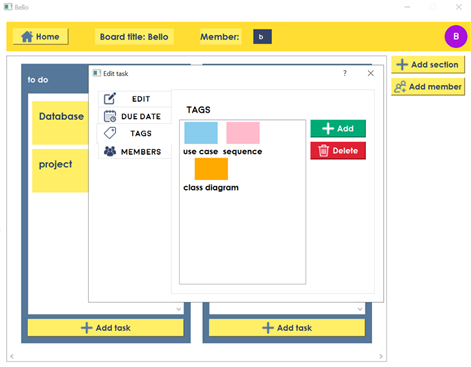Open the purple B user avatar
471x367 pixels.
point(456,36)
